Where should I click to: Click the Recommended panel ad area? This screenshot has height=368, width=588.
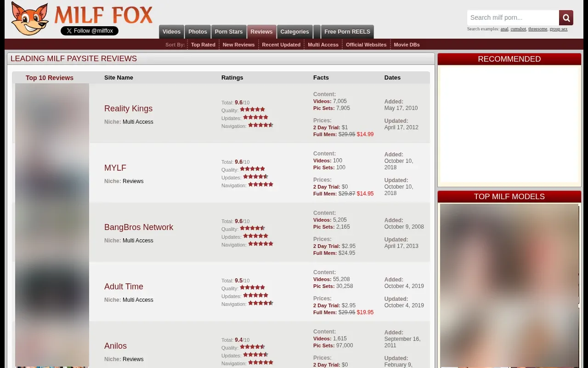click(x=509, y=125)
